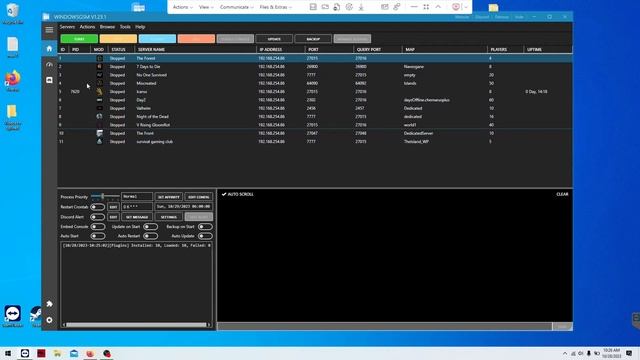Open the Servers menu

(x=67, y=27)
